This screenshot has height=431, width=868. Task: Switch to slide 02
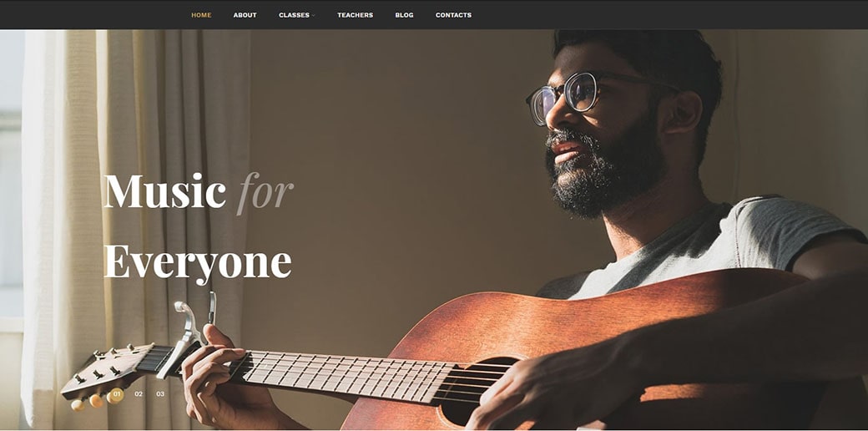point(139,394)
